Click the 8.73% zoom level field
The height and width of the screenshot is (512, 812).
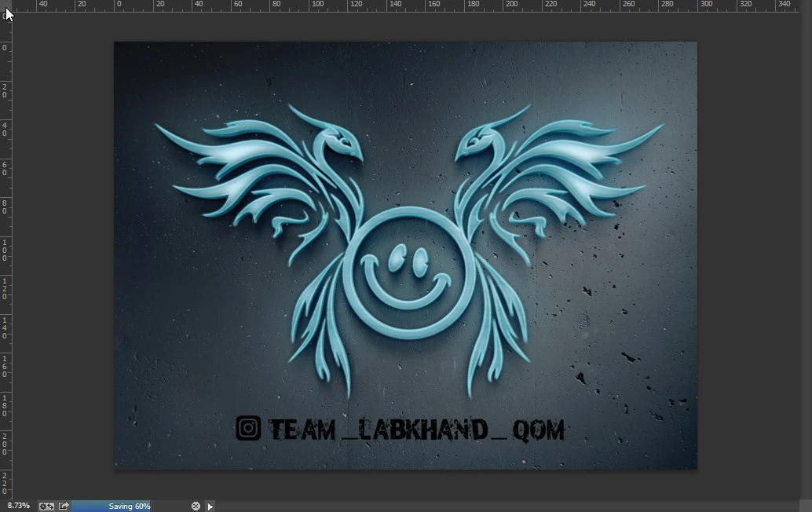(x=19, y=506)
